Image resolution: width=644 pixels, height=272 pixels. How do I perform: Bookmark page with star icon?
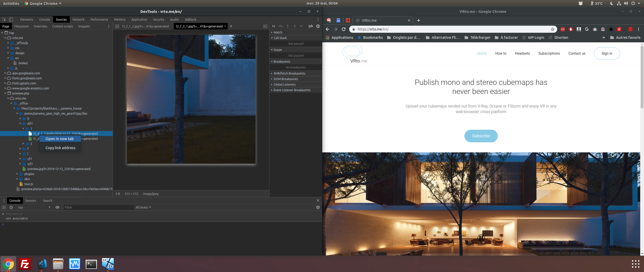tap(553, 29)
